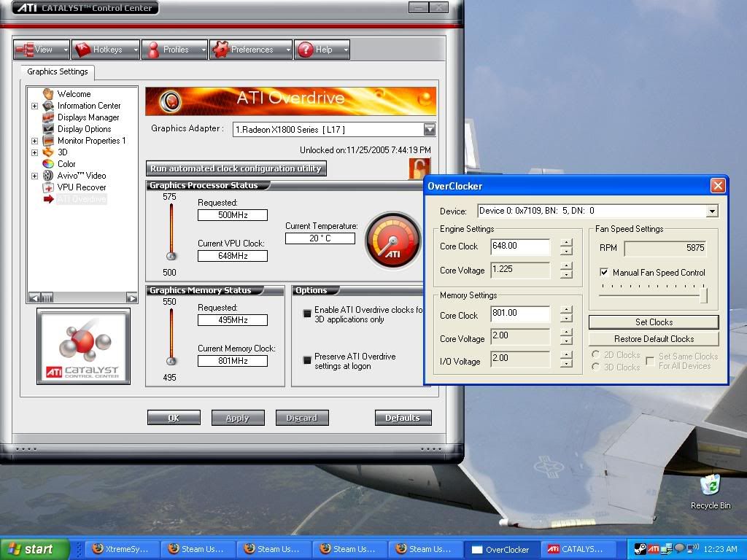
Task: Click Set Clocks in OverClocker
Action: point(654,322)
